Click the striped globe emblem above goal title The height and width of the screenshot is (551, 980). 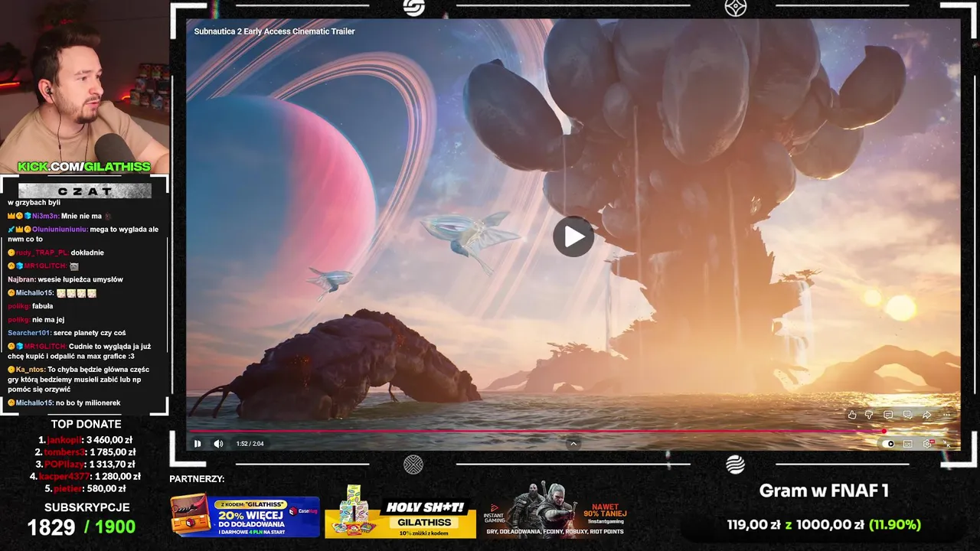(735, 465)
